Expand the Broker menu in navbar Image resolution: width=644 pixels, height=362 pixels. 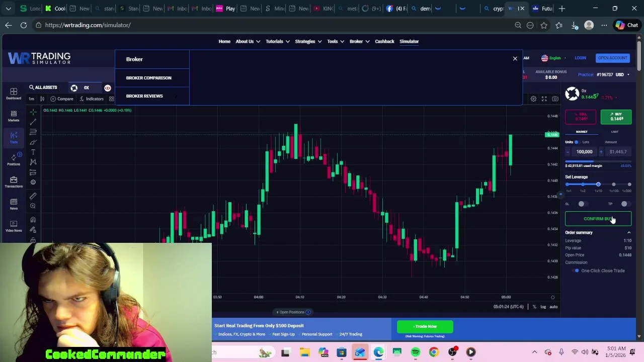pos(359,41)
